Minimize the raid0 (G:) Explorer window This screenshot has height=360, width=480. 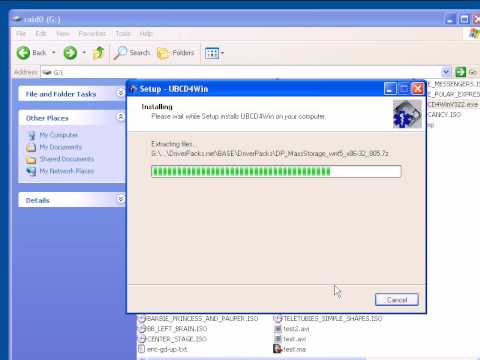tap(450, 19)
